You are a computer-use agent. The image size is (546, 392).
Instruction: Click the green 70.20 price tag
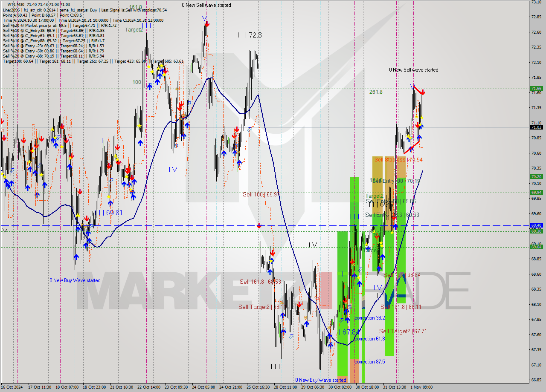click(536, 176)
